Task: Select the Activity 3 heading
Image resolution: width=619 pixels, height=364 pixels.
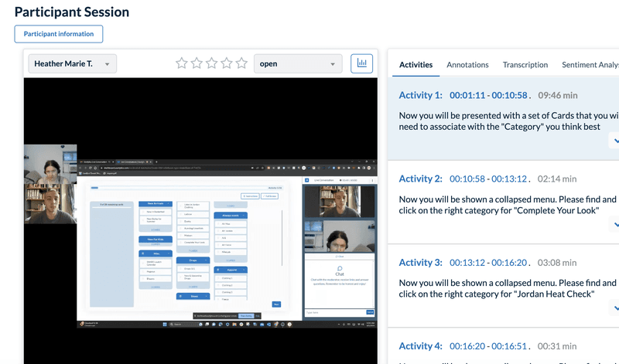Action: tap(420, 262)
